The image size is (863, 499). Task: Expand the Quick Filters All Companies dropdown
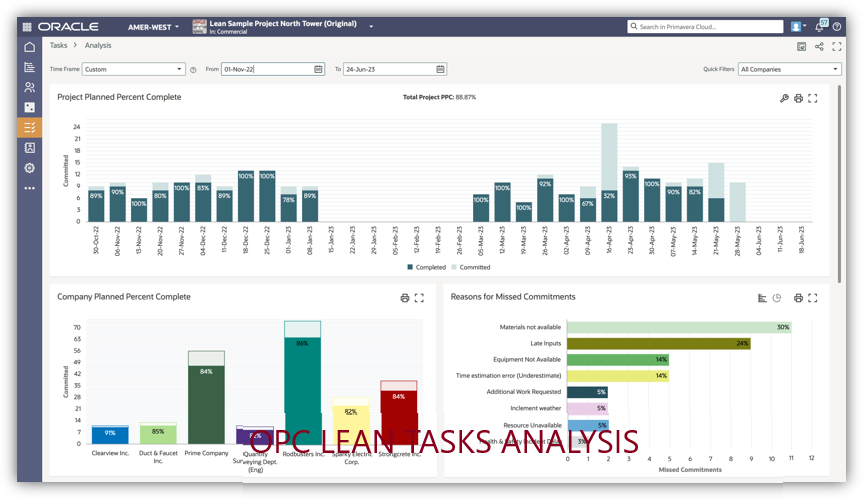pos(789,69)
